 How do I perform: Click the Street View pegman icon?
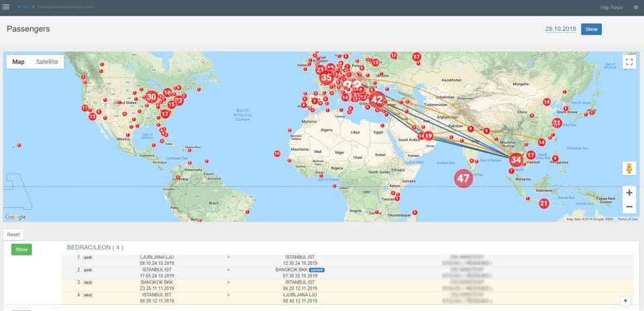[x=629, y=168]
